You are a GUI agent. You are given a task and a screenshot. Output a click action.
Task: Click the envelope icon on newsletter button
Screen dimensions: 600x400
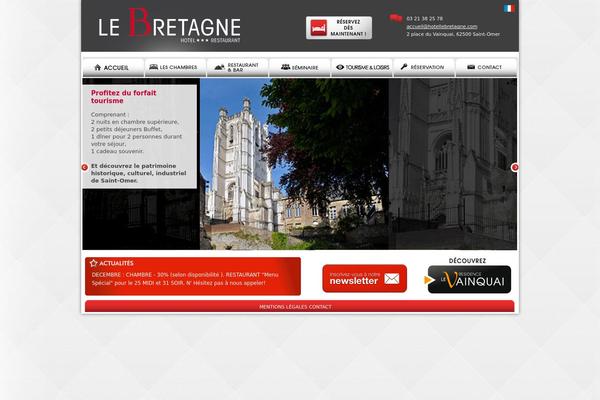(392, 278)
